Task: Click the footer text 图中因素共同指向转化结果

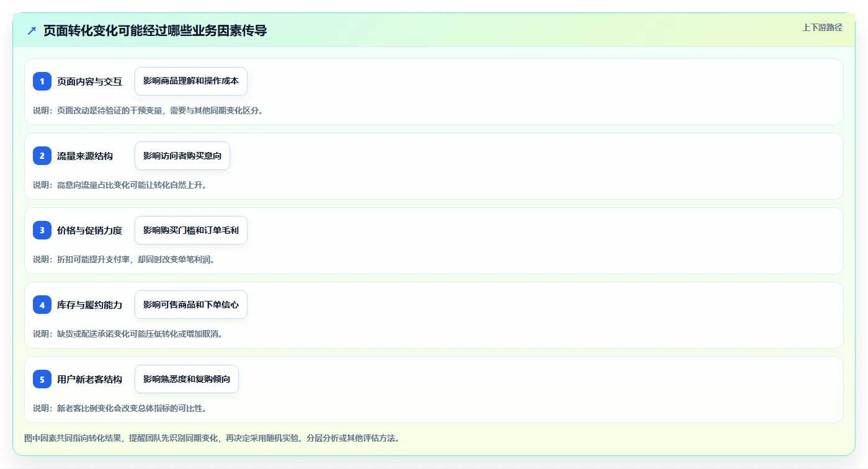Action: [73, 438]
